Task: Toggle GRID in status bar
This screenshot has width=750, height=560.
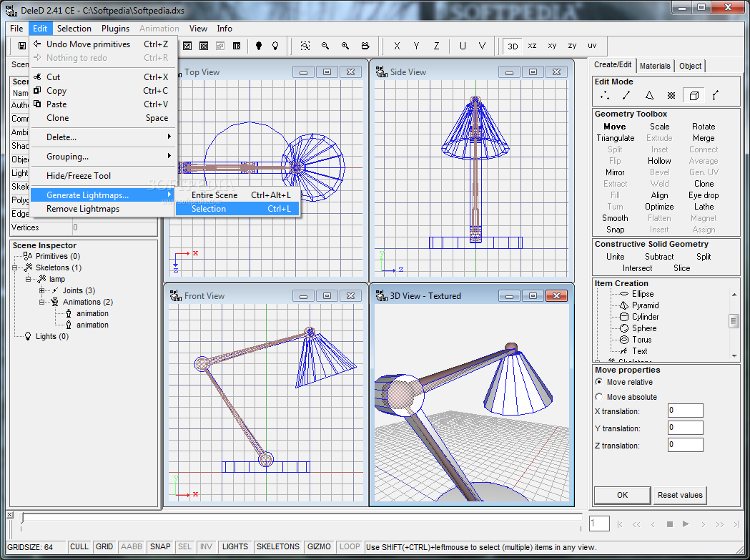Action: point(104,546)
